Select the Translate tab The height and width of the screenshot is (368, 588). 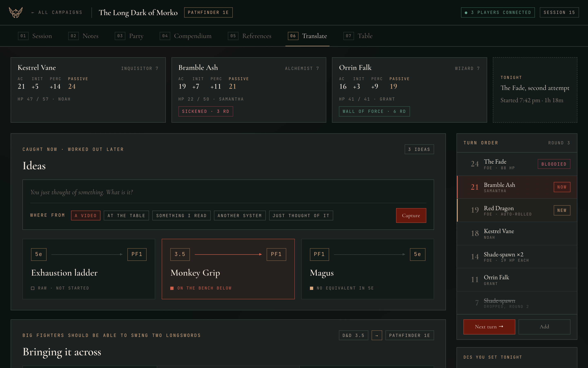point(307,36)
